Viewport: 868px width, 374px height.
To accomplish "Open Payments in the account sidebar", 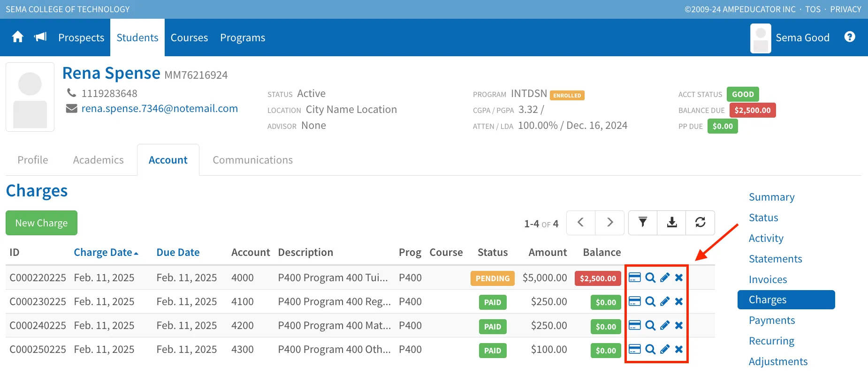I will [771, 320].
